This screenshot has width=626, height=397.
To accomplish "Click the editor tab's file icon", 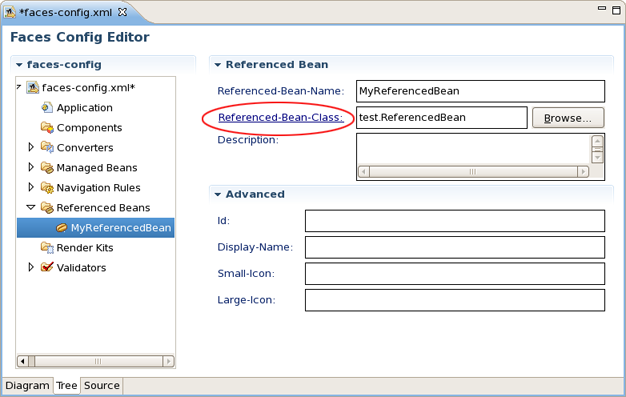I will point(10,12).
